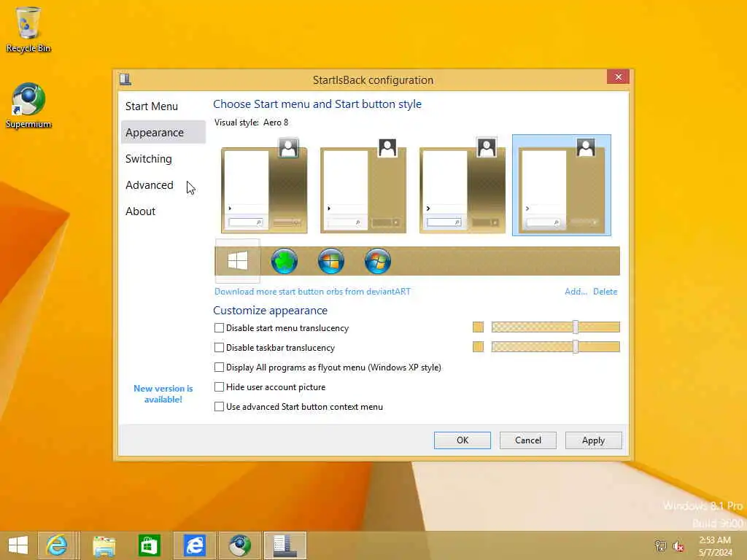This screenshot has width=747, height=560.
Task: Select the fourth start orb with bright flag logo
Action: pos(378,261)
